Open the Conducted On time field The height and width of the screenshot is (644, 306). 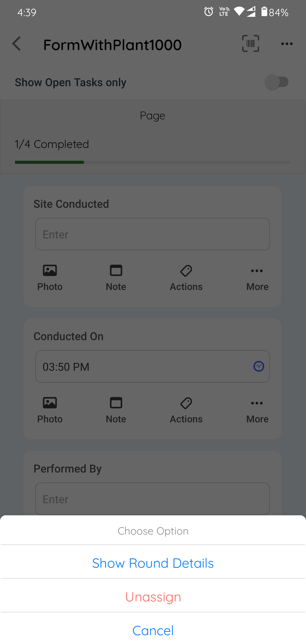142,367
